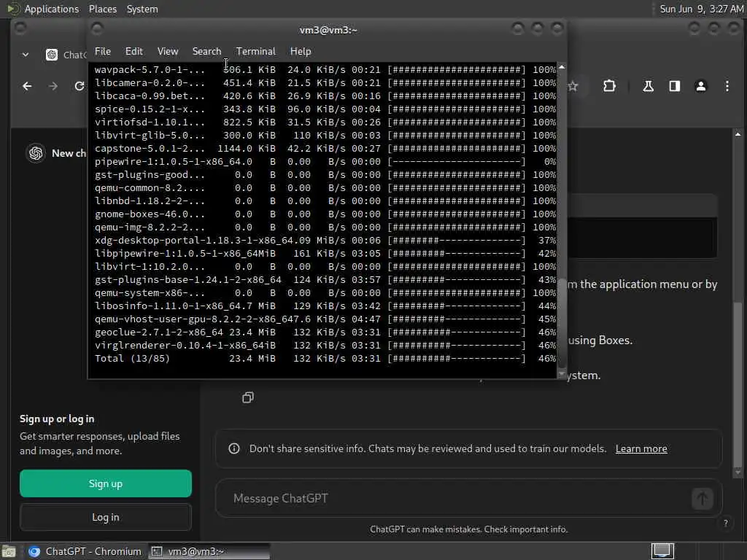Screen dimensions: 747x560
Task: Open Chromium profile avatar icon
Action: click(701, 86)
